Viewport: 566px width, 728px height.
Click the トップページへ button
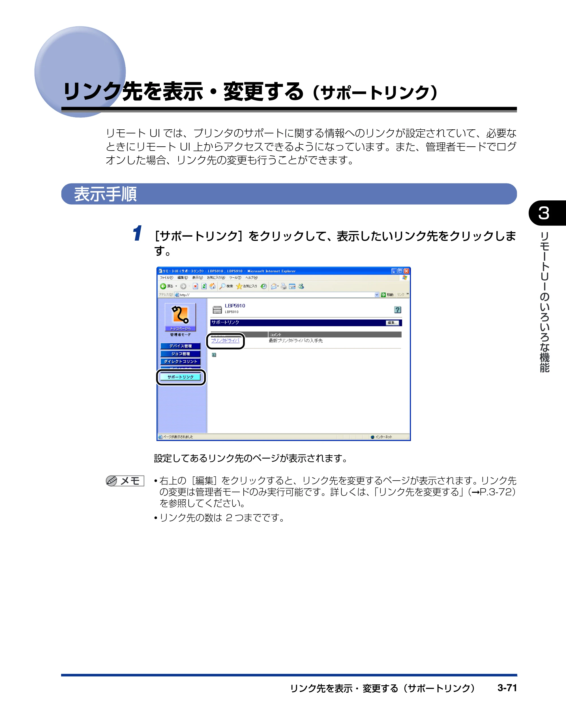180,329
